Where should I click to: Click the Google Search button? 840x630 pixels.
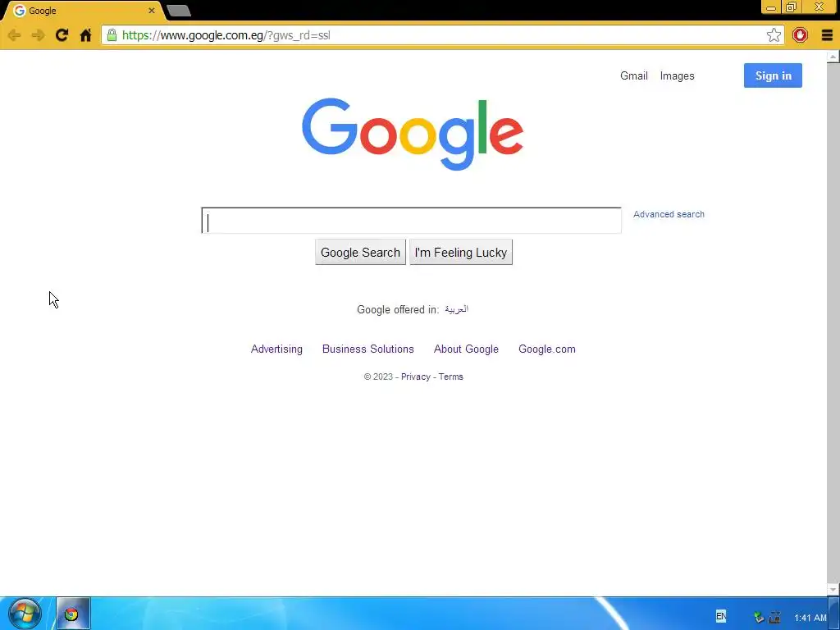point(361,252)
